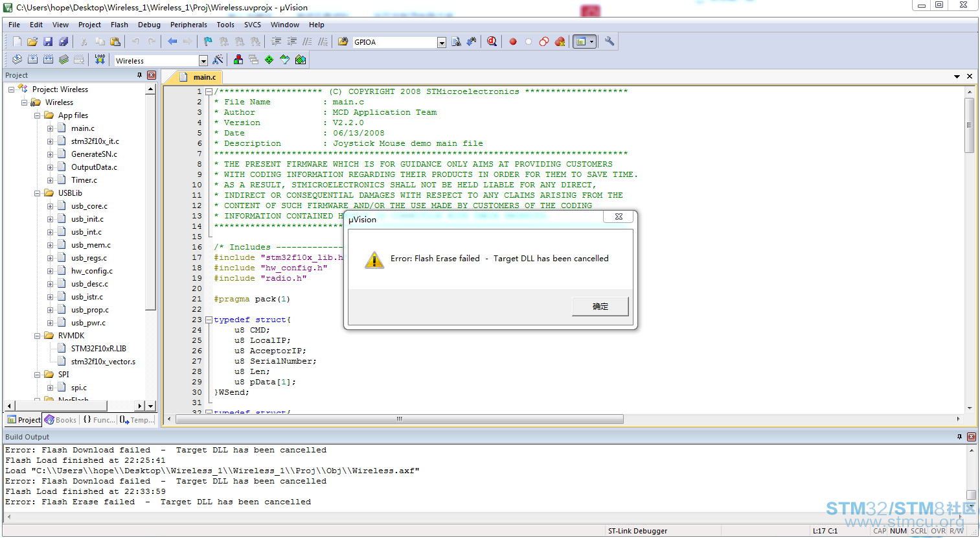Click ST-Link Debugger in status bar

pyautogui.click(x=637, y=531)
